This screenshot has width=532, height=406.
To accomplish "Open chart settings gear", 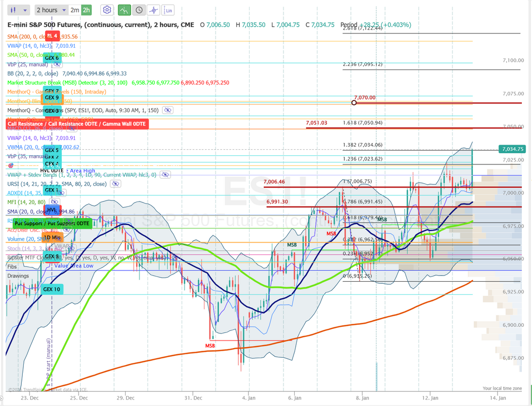I will 107,10.
